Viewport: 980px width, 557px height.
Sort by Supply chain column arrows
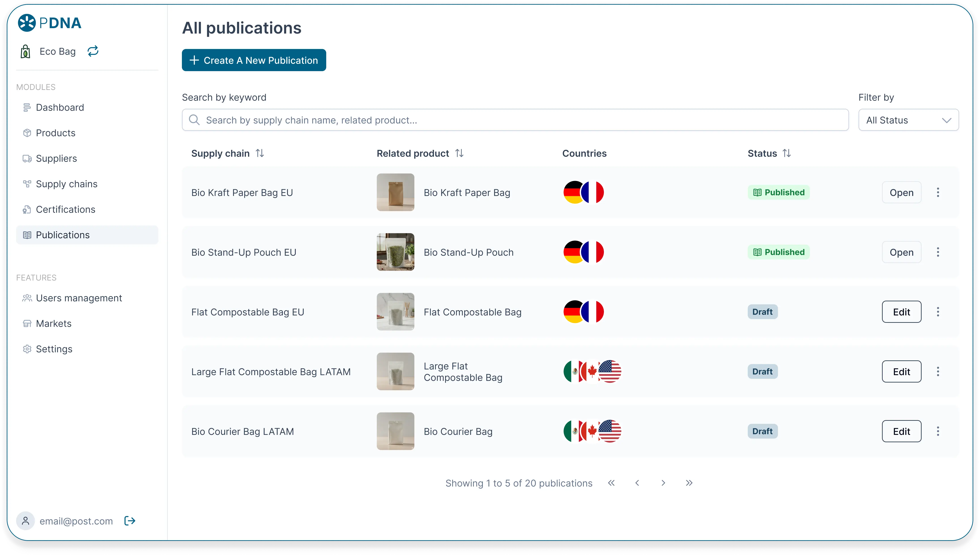[x=260, y=153]
